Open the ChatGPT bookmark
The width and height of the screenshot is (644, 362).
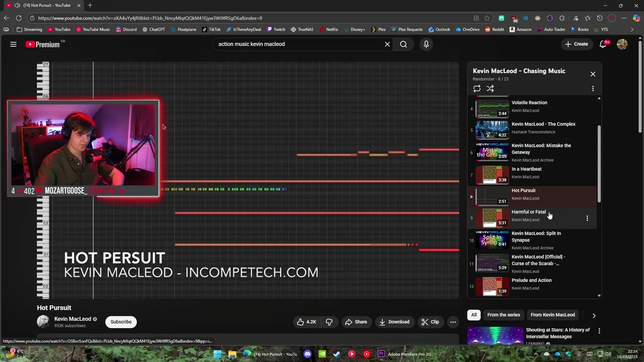coord(153,30)
